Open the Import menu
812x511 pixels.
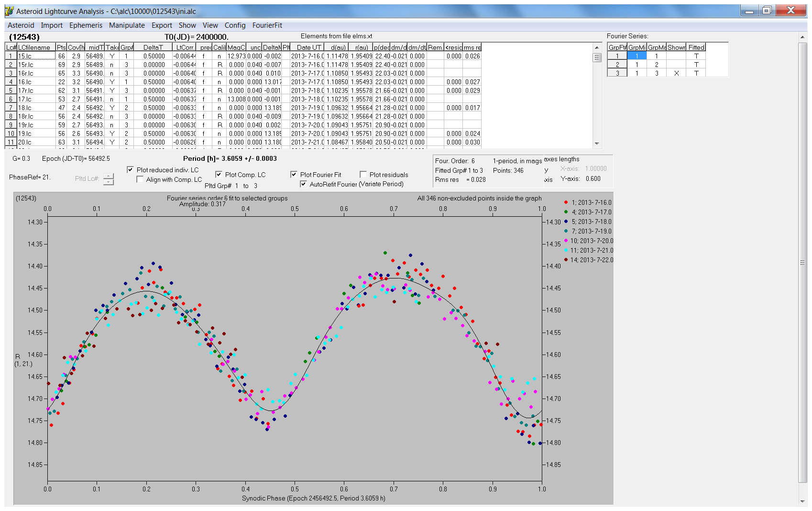pyautogui.click(x=52, y=25)
